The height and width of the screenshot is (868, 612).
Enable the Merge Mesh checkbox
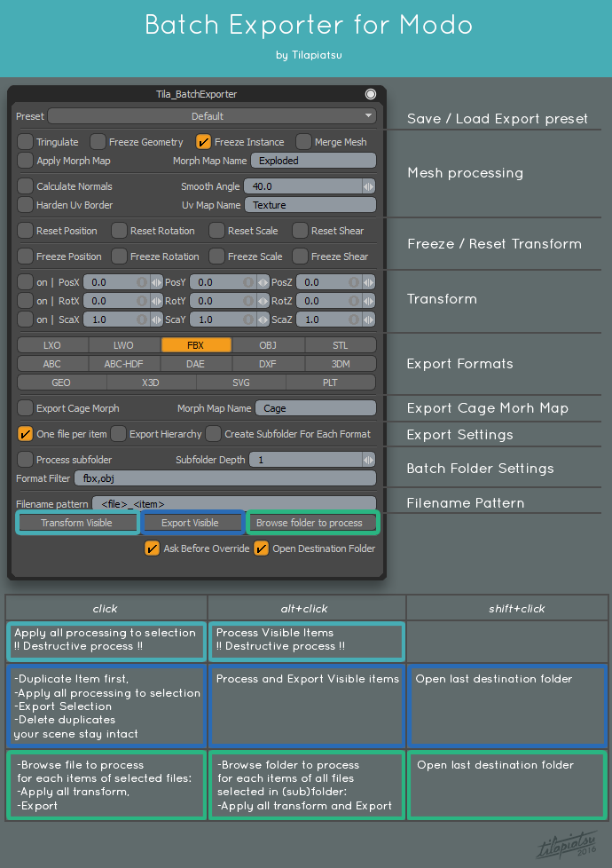pos(303,142)
